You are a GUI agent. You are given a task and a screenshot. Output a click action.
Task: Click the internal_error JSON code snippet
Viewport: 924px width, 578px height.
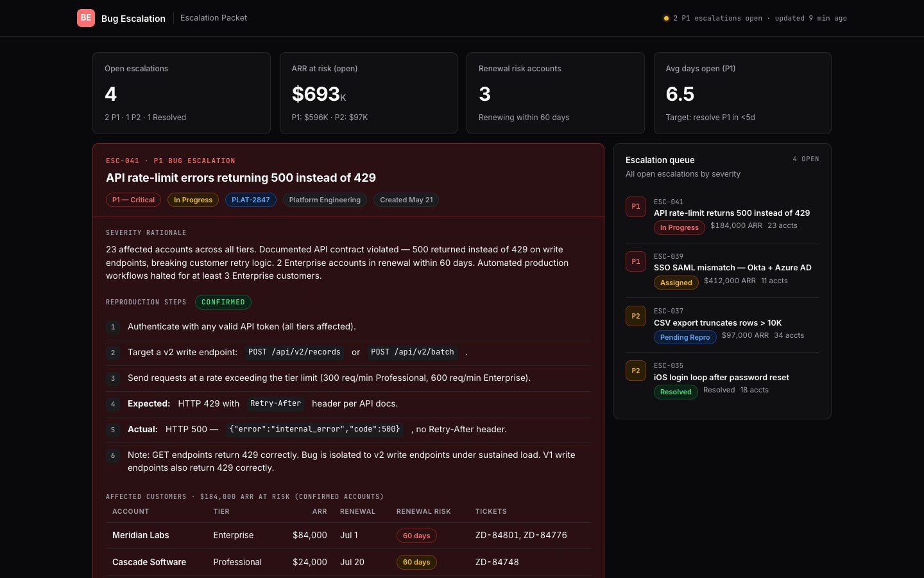[314, 429]
